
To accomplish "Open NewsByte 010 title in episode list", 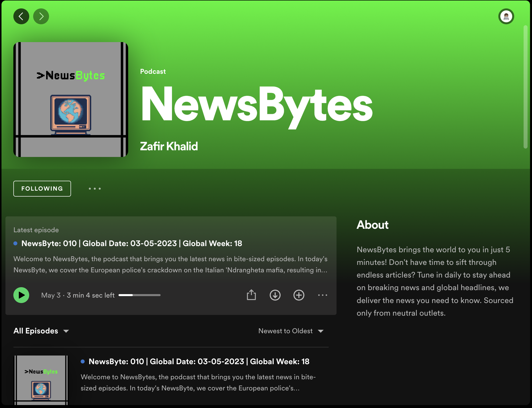I will click(x=199, y=361).
